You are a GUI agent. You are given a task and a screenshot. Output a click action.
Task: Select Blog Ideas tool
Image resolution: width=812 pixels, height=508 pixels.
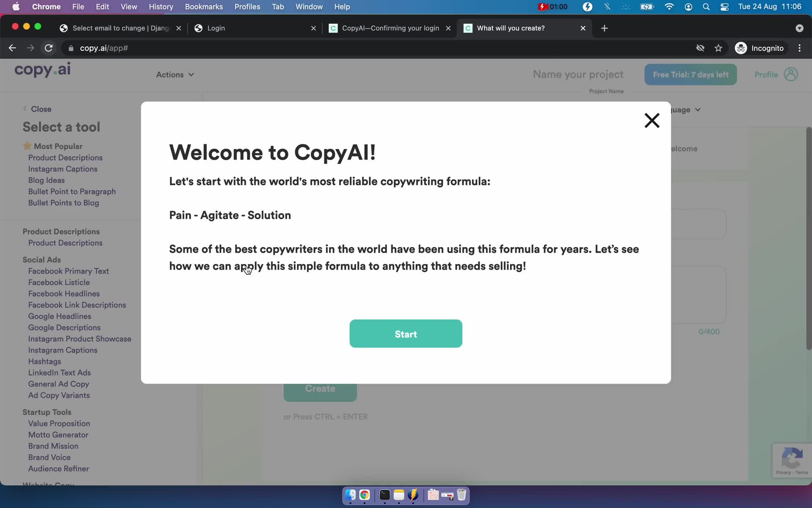point(47,180)
